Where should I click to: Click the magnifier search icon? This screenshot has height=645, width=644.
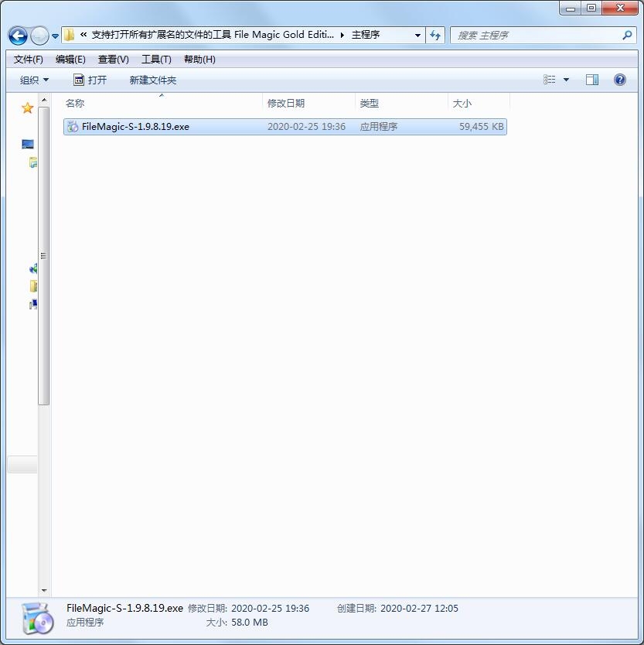[627, 36]
